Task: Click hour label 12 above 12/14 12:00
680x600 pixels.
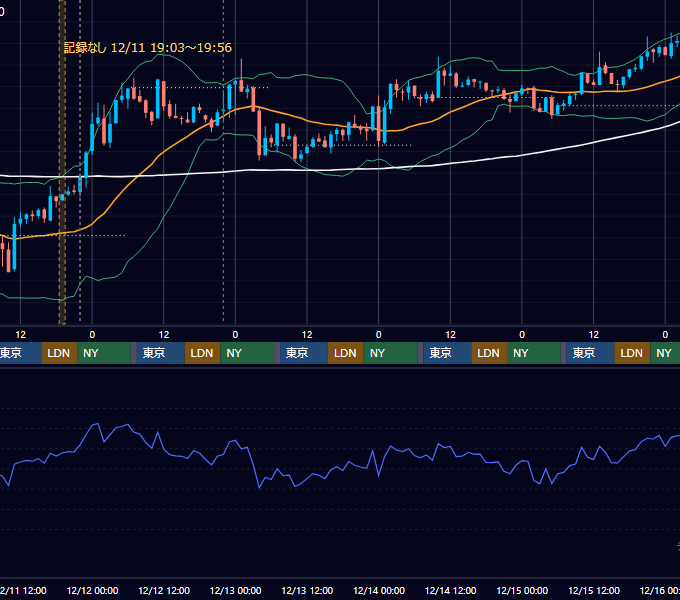Action: (451, 335)
